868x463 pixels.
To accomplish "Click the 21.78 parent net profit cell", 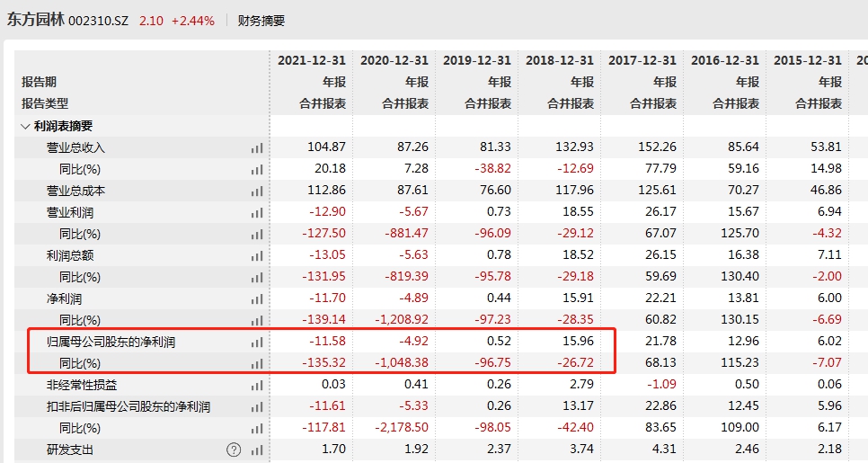I will (660, 341).
